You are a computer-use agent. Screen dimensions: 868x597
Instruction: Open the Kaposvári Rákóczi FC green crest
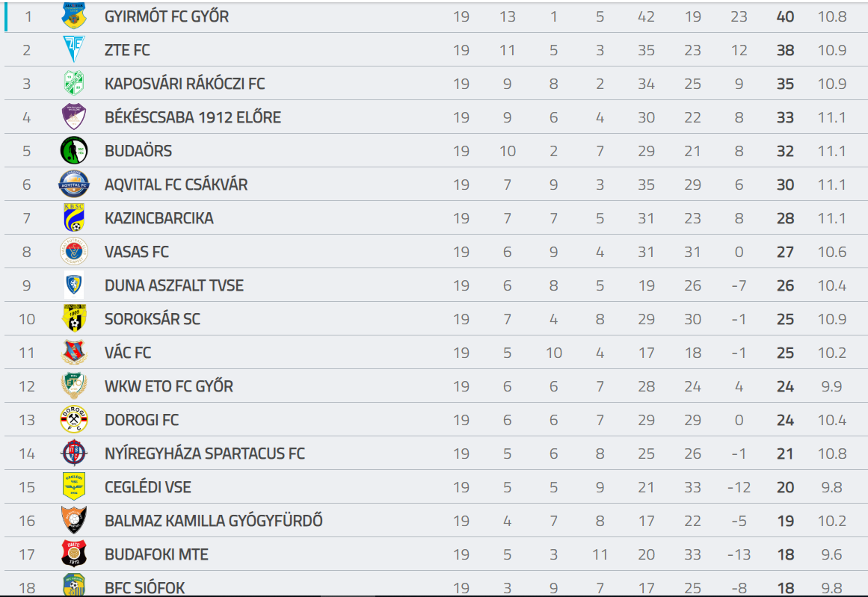tap(73, 84)
